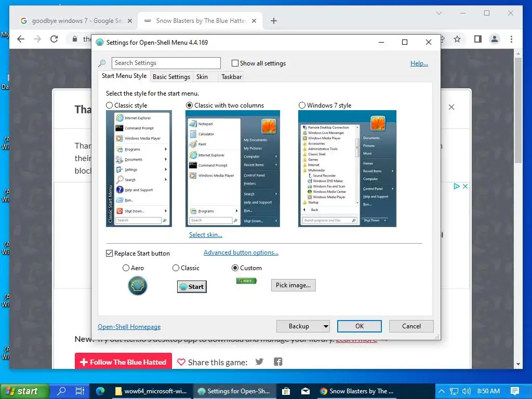Select Aero start button option

coord(126,268)
